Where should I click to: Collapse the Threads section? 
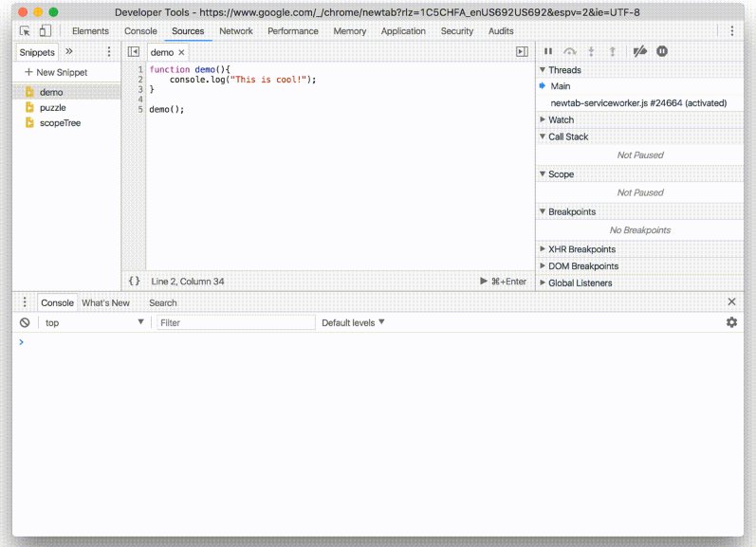click(543, 70)
